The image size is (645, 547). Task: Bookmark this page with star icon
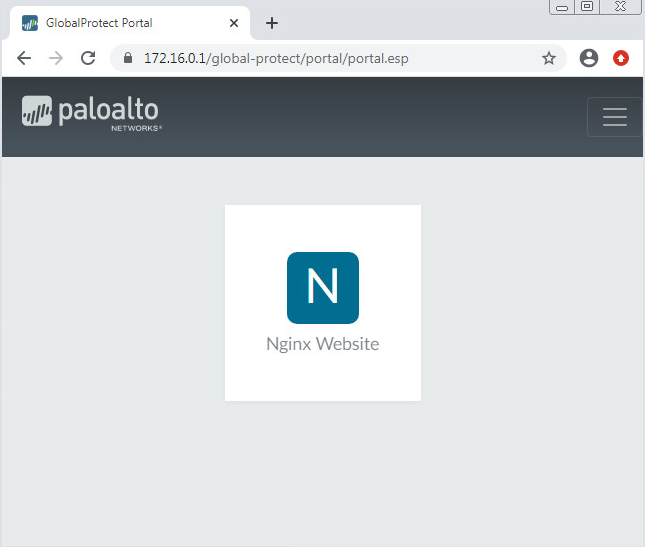[x=549, y=58]
